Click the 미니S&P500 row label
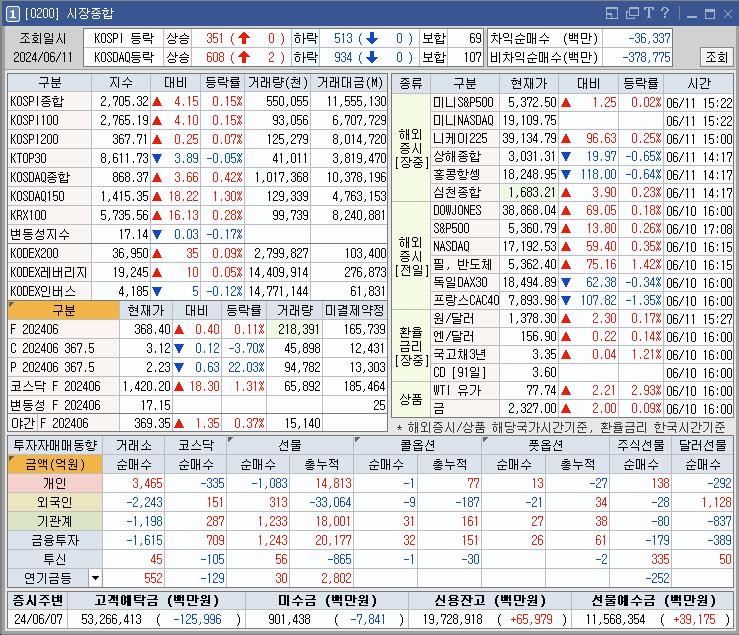The height and width of the screenshot is (635, 739). [x=463, y=102]
